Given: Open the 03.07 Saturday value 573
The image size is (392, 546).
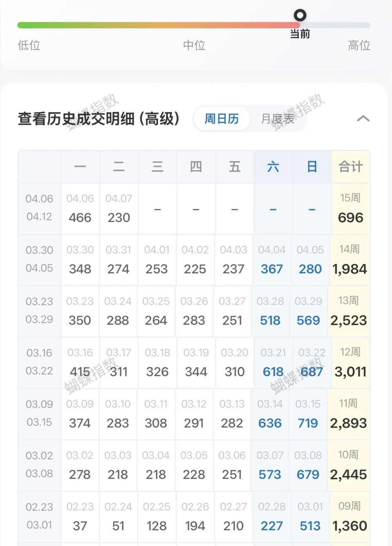Looking at the screenshot, I should 270,466.
